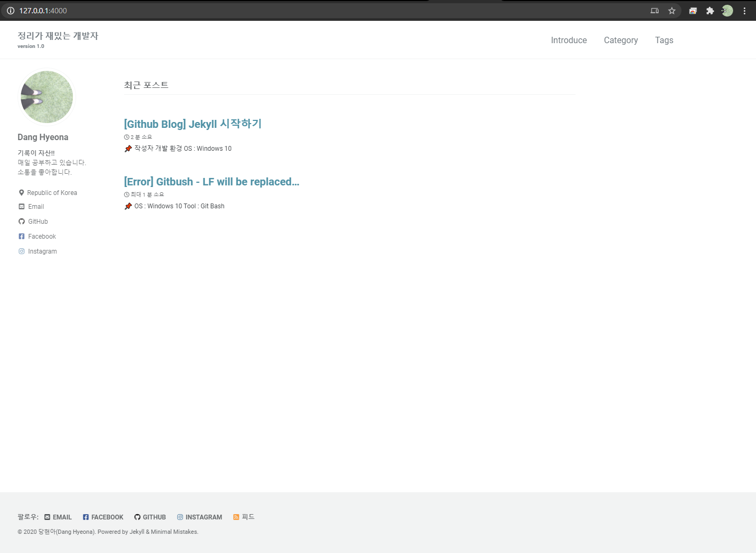Open the Chrome three-dot menu
The image size is (756, 553).
coord(744,11)
